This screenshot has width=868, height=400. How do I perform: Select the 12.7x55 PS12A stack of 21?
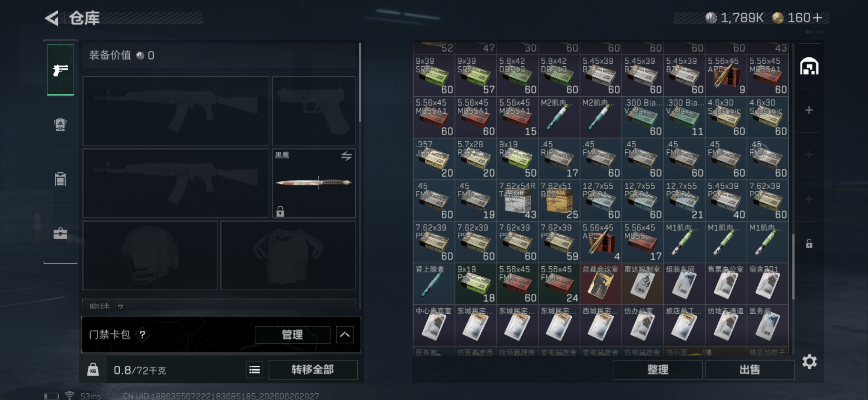[684, 200]
